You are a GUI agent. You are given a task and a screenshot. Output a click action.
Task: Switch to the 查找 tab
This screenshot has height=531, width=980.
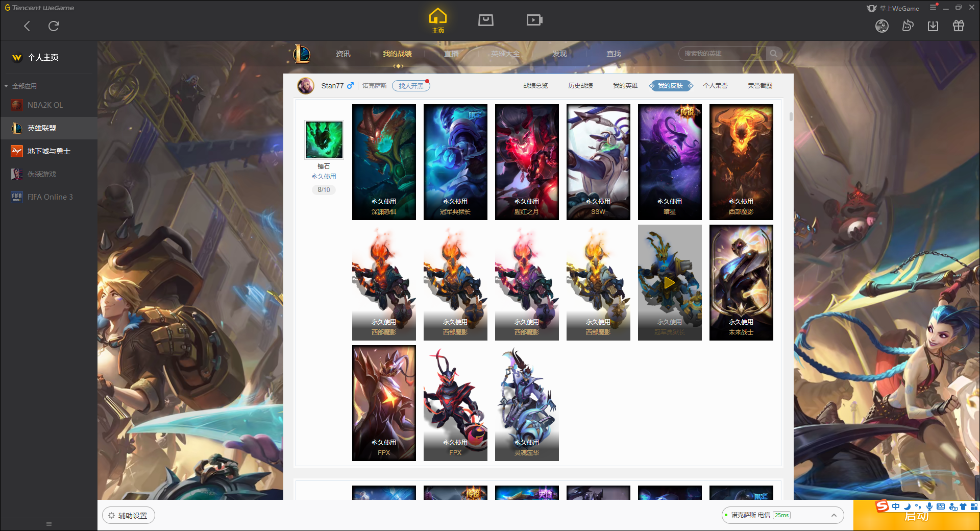[x=614, y=54]
